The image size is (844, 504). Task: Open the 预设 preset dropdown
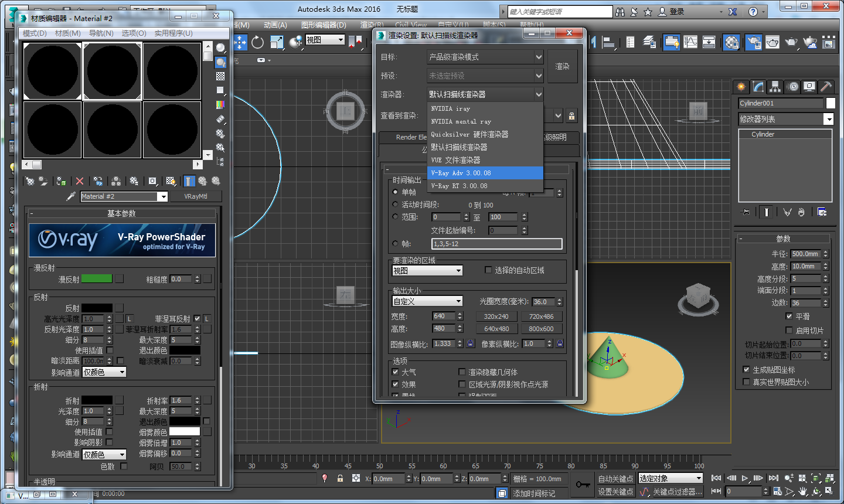[485, 76]
